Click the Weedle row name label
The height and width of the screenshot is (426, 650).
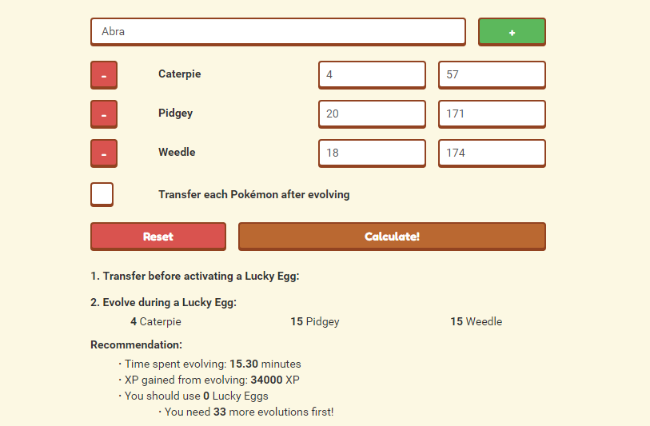pyautogui.click(x=177, y=152)
